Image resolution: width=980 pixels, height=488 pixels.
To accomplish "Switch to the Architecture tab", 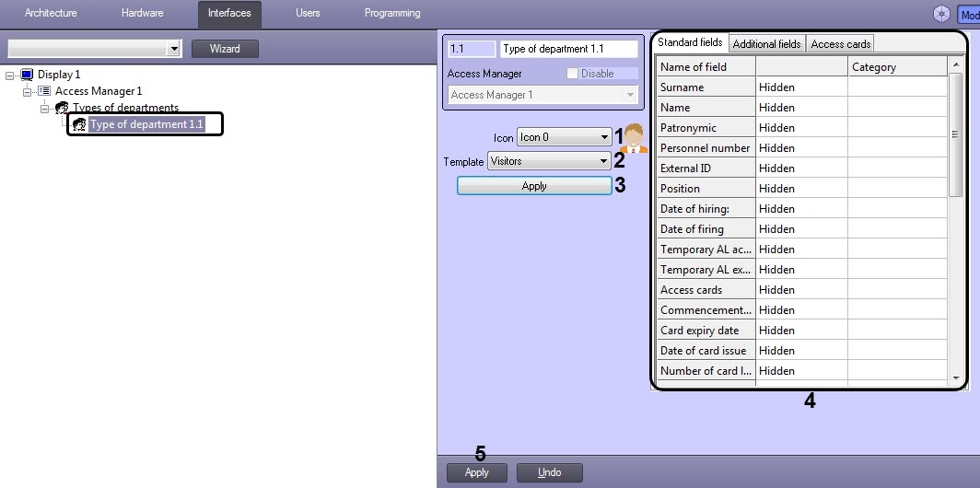I will click(51, 13).
